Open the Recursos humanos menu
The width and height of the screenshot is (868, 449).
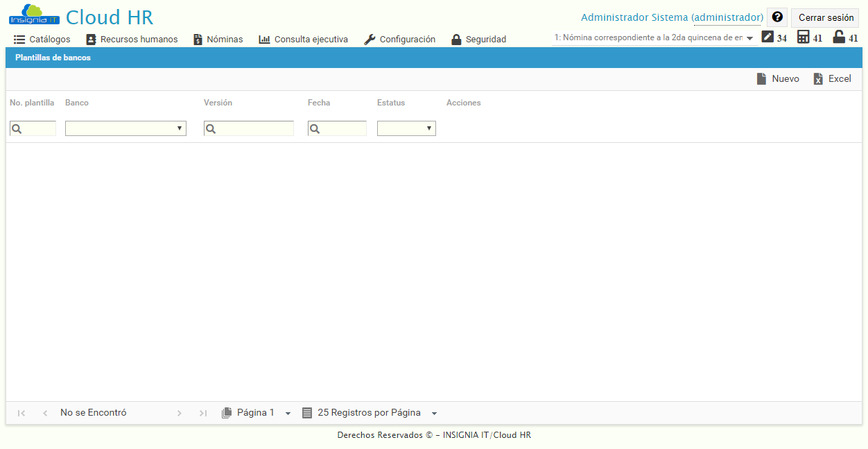[x=132, y=40]
